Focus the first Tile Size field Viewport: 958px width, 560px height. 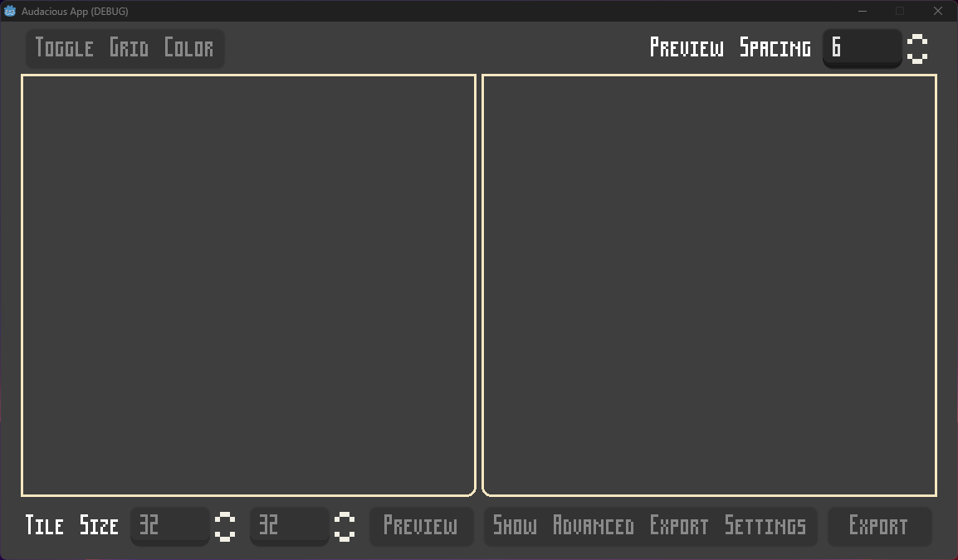170,526
